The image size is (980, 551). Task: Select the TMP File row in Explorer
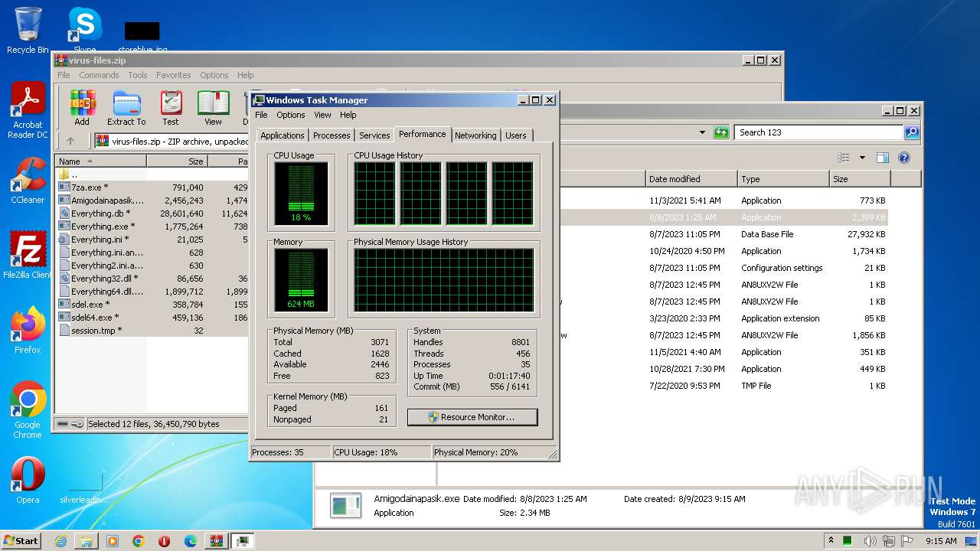[723, 386]
